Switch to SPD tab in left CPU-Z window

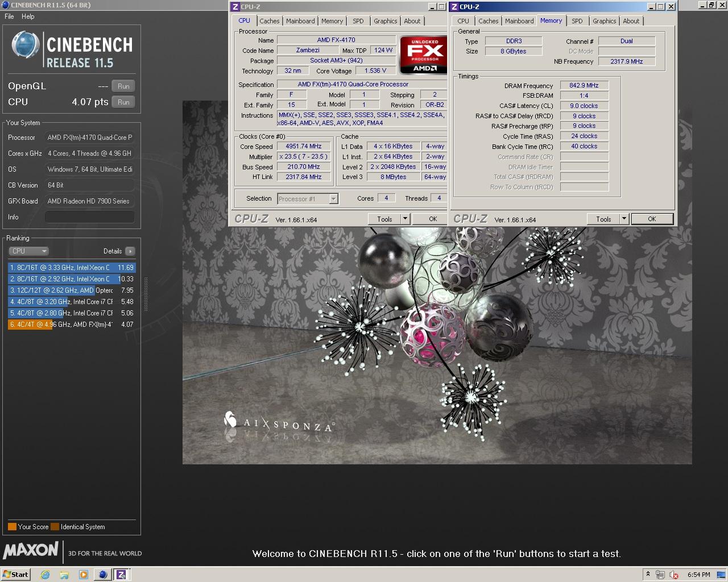pyautogui.click(x=358, y=21)
